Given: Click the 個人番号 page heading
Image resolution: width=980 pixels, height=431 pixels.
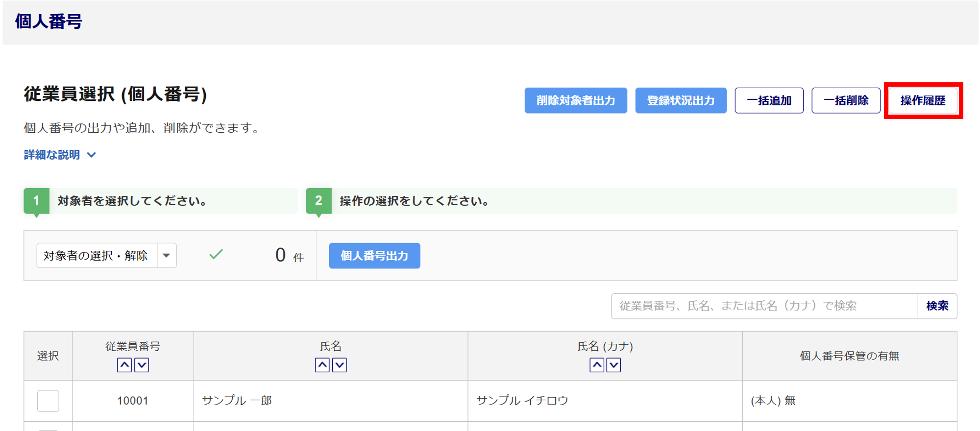Looking at the screenshot, I should tap(49, 22).
